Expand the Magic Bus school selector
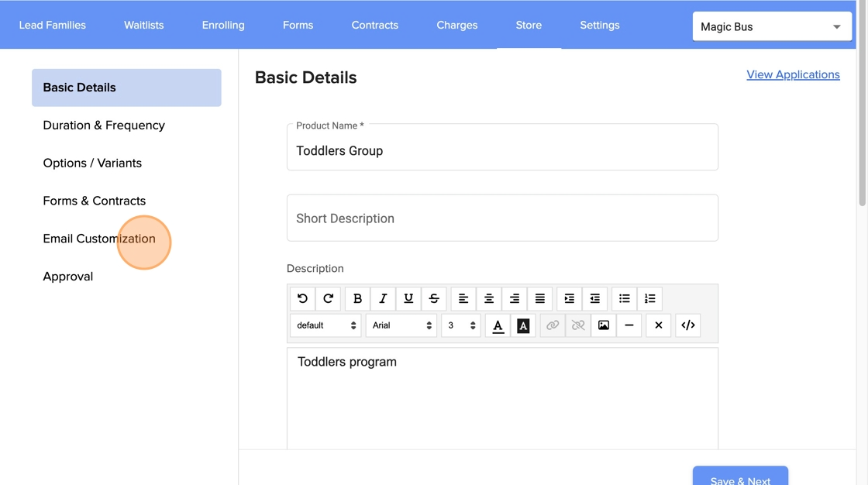Viewport: 868px width, 485px height. pos(772,26)
